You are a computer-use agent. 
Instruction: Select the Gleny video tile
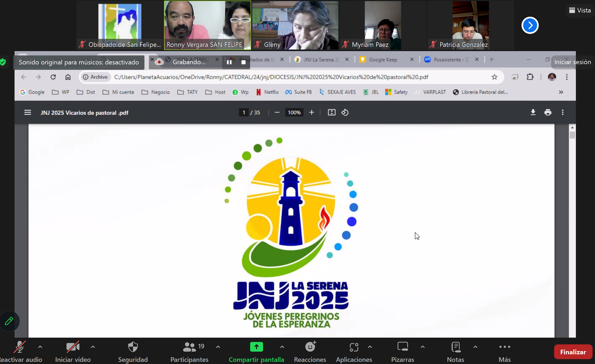(x=295, y=25)
